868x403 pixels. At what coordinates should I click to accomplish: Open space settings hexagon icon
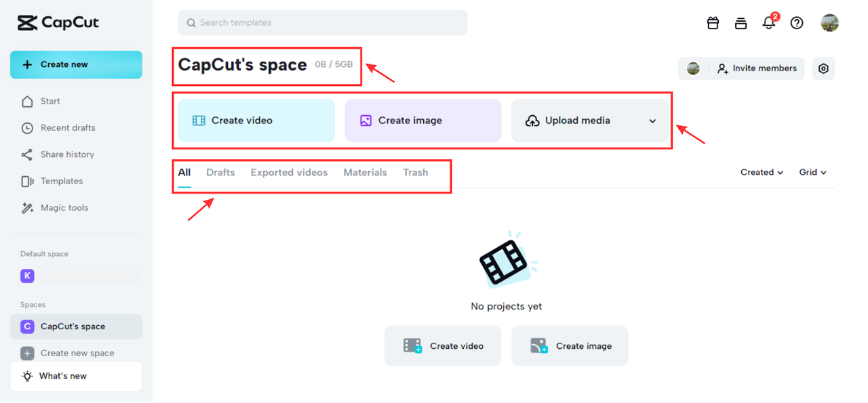coord(823,68)
